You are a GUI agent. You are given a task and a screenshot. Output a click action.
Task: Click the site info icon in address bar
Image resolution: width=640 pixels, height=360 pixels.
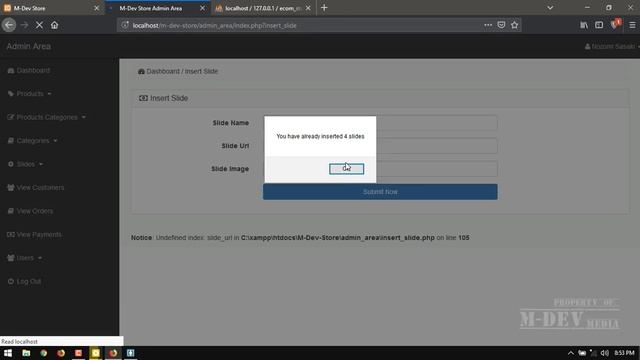(125, 25)
